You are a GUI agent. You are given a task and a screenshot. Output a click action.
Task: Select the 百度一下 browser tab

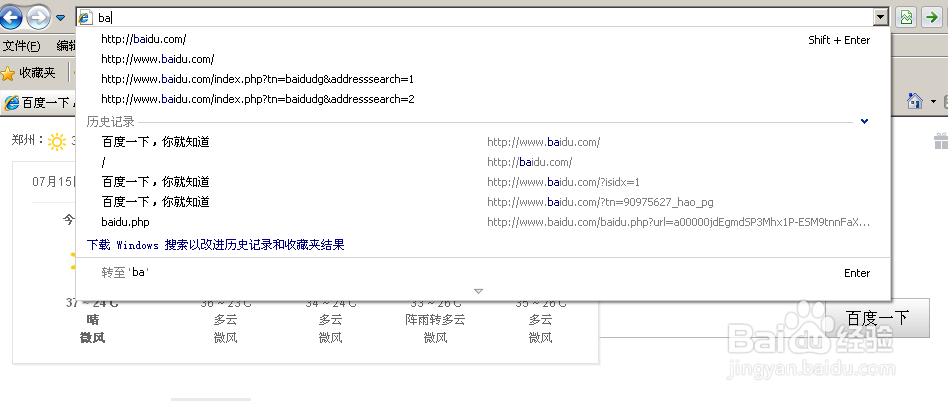pyautogui.click(x=37, y=103)
